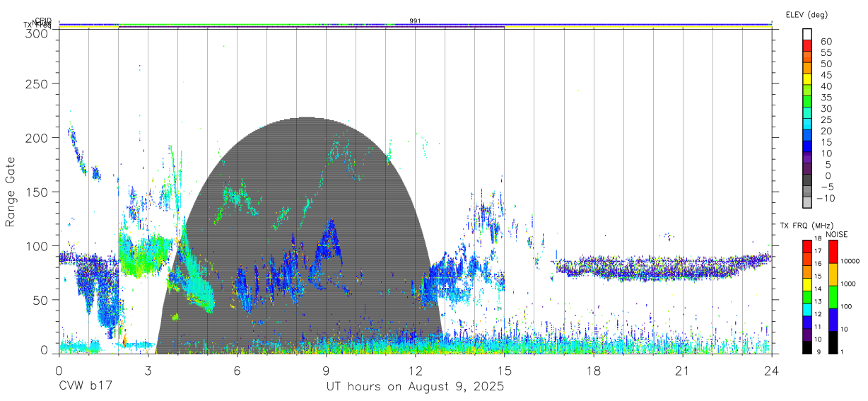
Task: Click the '100' range gate tick label
Action: click(37, 245)
